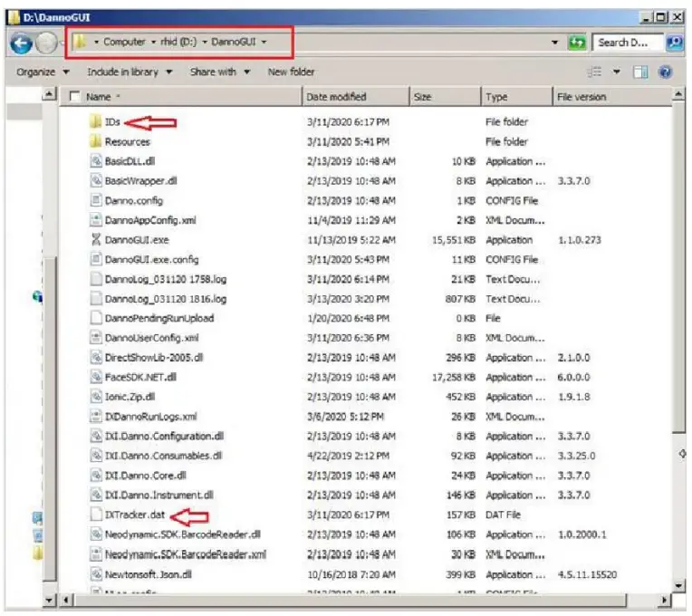The image size is (692, 616).
Task: Sort by the Date modified column header
Action: coord(356,97)
